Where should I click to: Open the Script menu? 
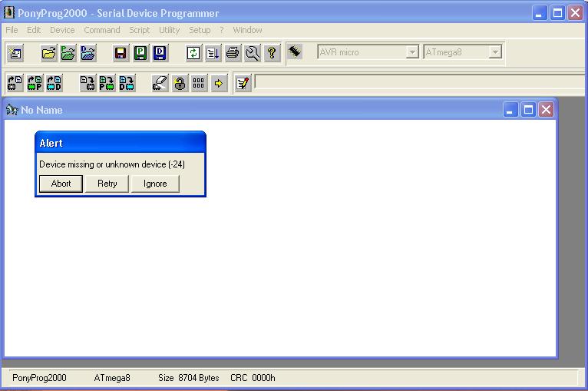(x=140, y=30)
